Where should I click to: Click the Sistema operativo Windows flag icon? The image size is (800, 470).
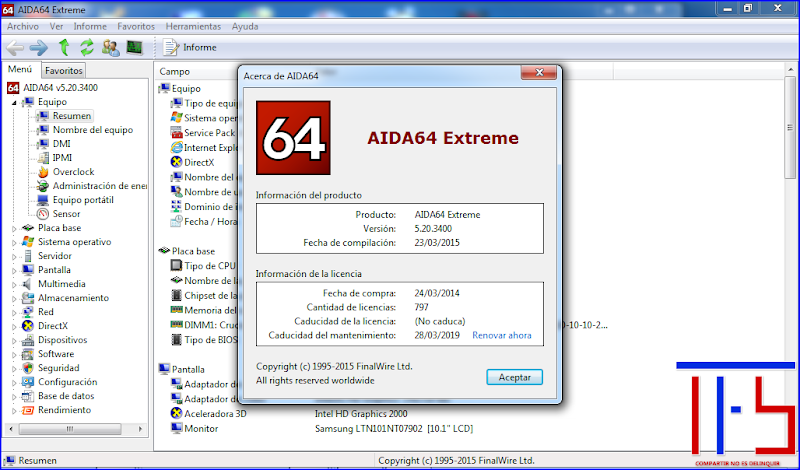coord(177,118)
